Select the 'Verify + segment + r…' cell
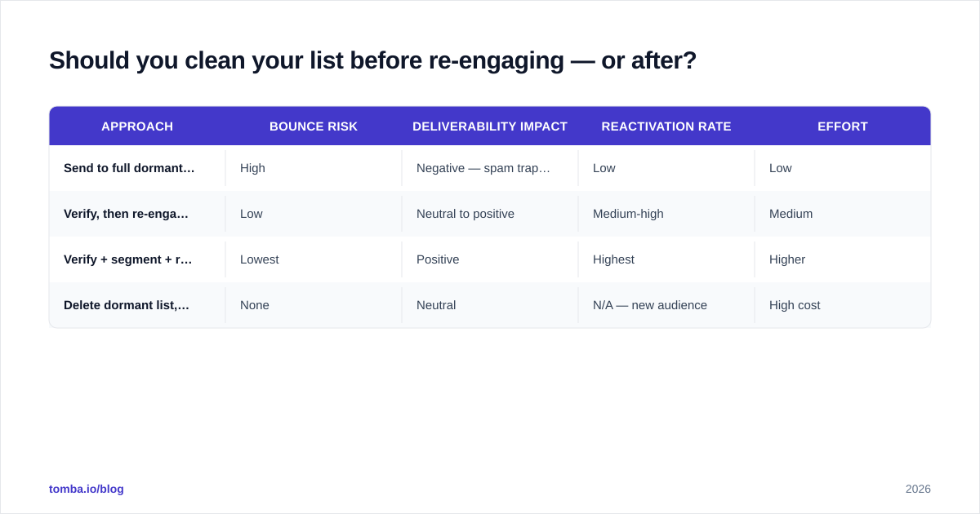 tap(137, 259)
